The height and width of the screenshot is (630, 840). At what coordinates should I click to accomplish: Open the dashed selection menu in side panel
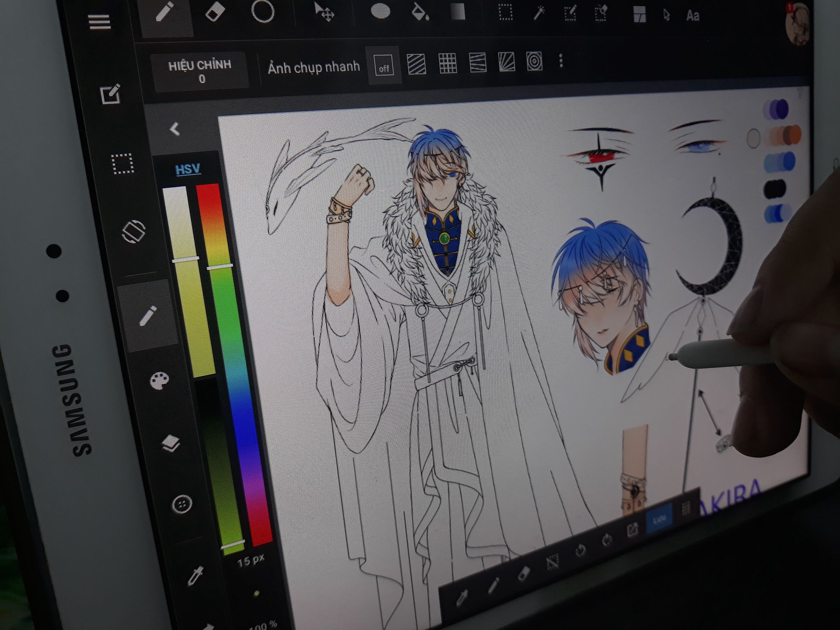click(x=122, y=164)
